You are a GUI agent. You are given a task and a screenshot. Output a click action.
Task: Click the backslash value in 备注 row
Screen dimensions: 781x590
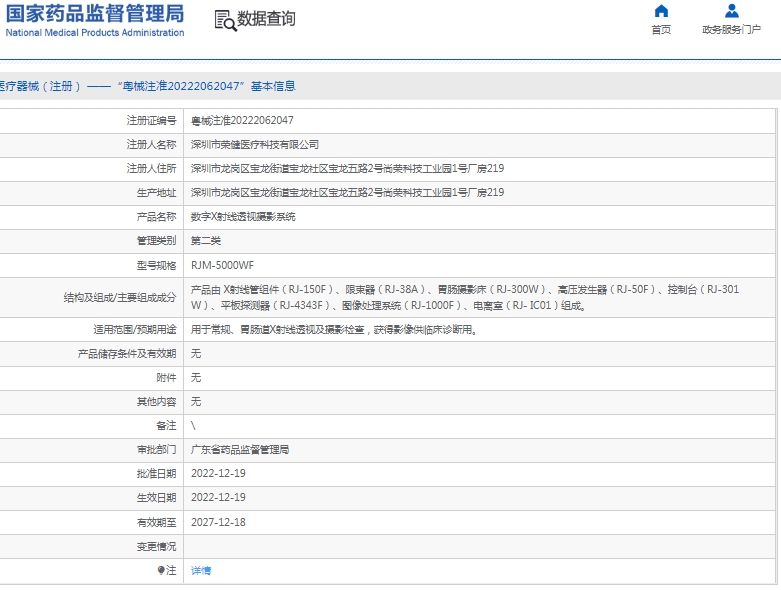click(193, 426)
